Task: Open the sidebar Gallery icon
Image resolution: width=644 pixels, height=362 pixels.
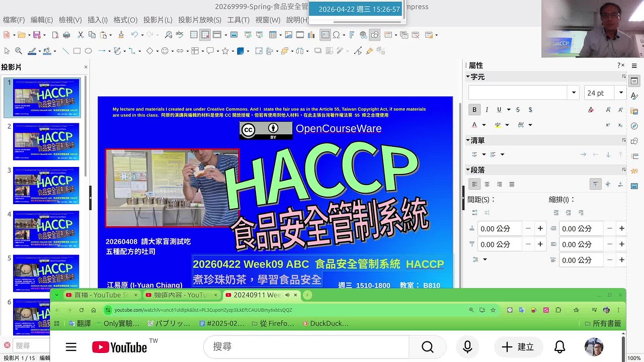Action: tap(634, 111)
